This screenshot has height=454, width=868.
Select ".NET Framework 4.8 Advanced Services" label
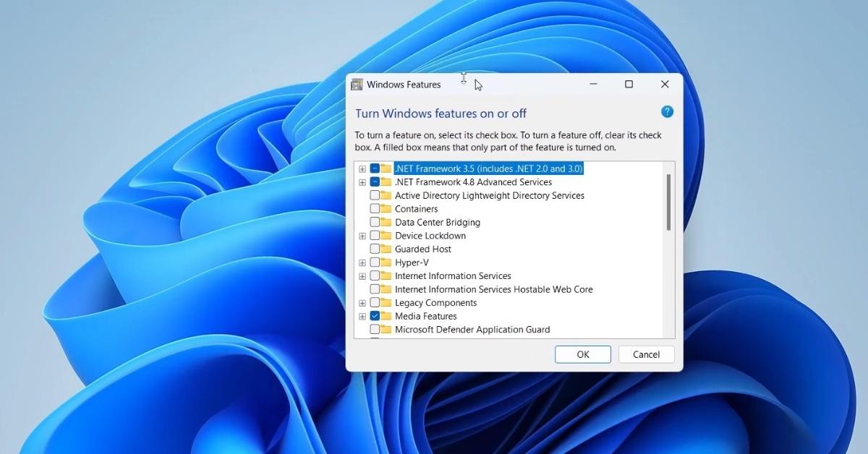(474, 182)
